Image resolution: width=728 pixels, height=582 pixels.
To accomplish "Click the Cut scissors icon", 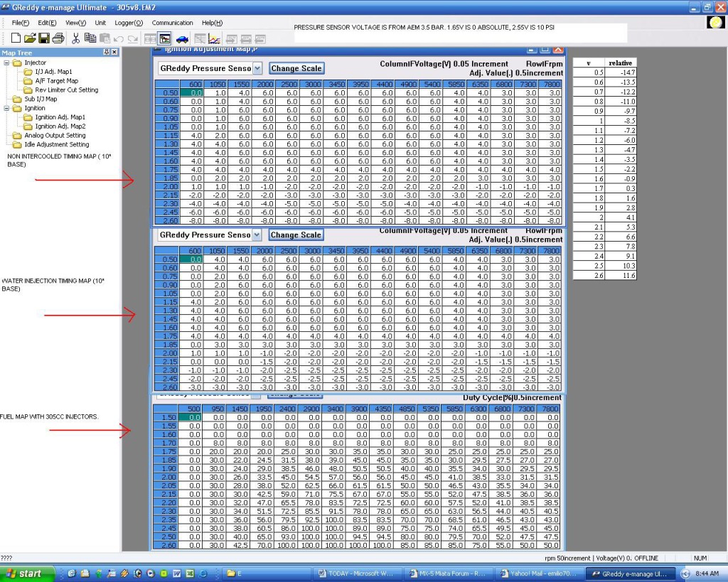I will [75, 38].
